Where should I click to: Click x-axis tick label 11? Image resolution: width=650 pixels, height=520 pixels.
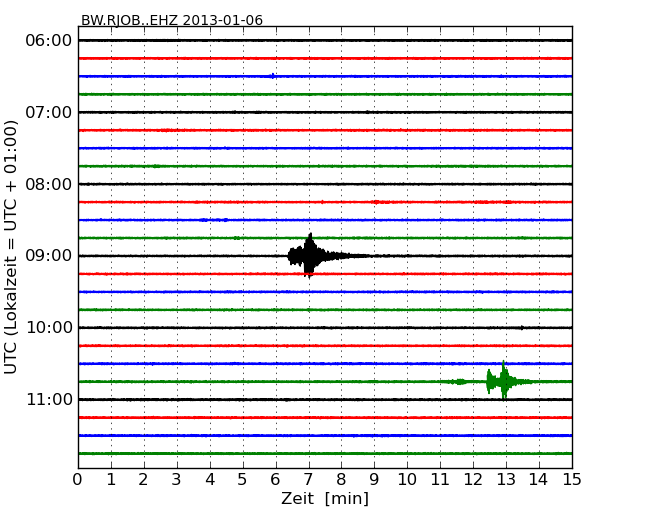(440, 480)
